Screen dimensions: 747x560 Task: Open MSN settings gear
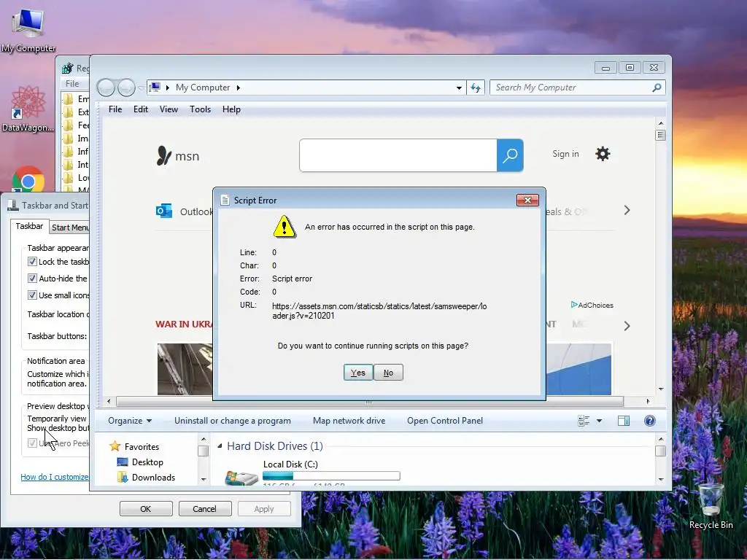[x=603, y=154]
